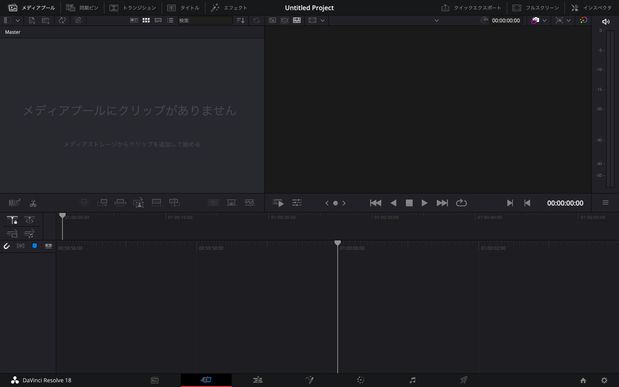Click the Sync Clips icon
Screen dimensions: 619x387
[x=62, y=20]
